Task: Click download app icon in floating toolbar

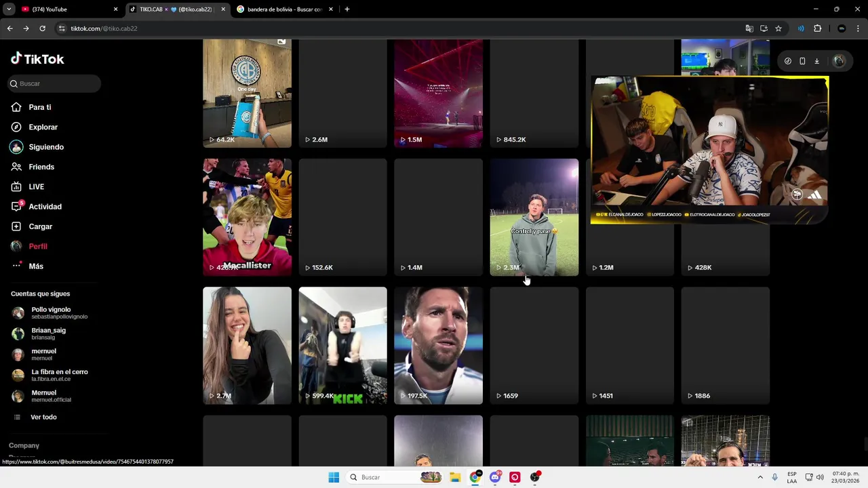Action: point(816,61)
